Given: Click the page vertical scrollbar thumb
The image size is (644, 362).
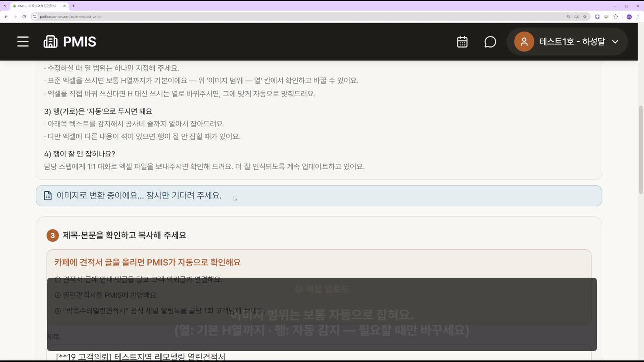Looking at the screenshot, I should [x=641, y=149].
